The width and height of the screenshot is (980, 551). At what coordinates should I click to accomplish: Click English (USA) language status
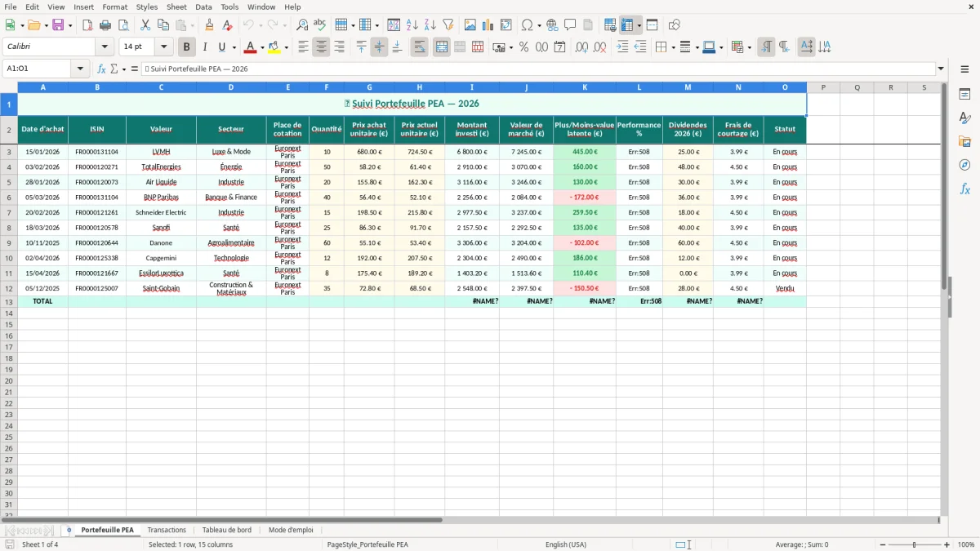pyautogui.click(x=566, y=544)
